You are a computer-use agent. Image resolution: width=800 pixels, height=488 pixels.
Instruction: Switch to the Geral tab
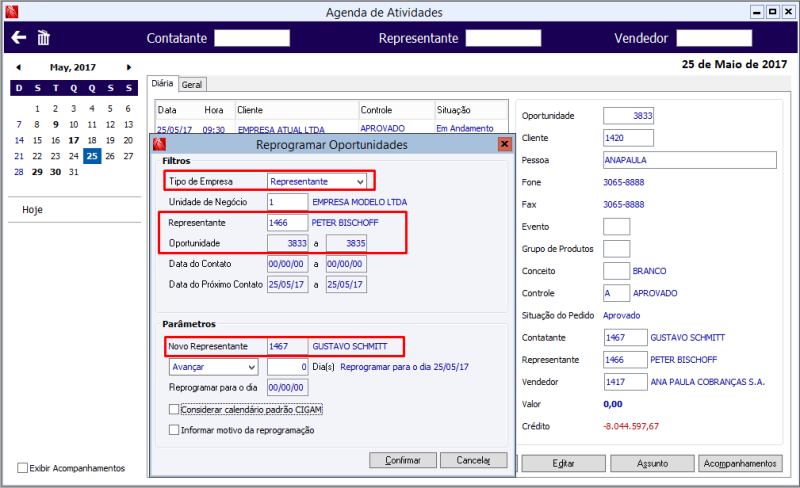192,85
